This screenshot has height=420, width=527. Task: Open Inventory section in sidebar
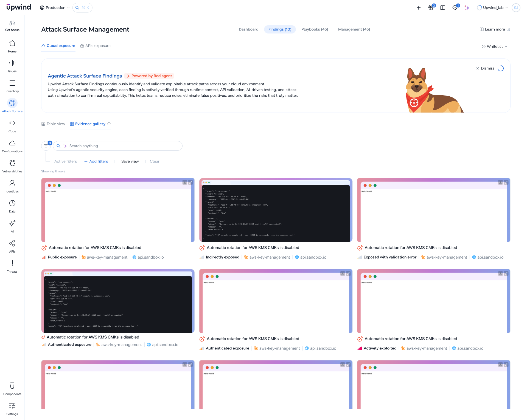(x=12, y=86)
